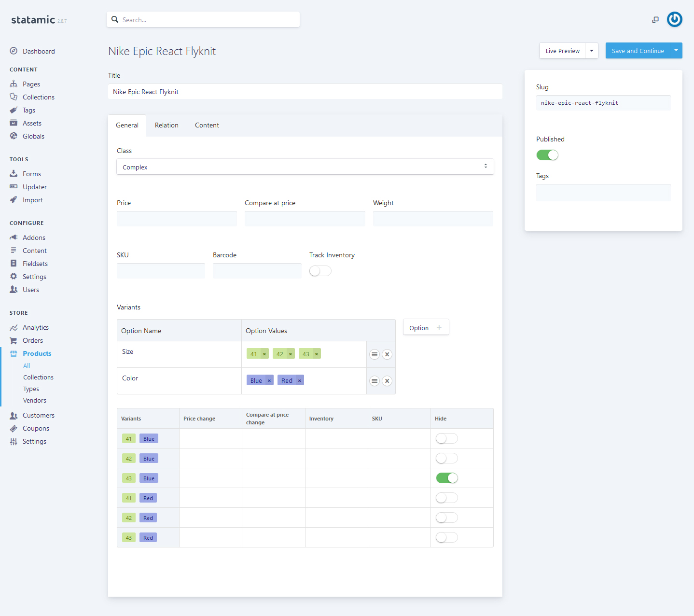The image size is (694, 616).
Task: Toggle Hide for variant 41 Red
Action: coord(447,498)
